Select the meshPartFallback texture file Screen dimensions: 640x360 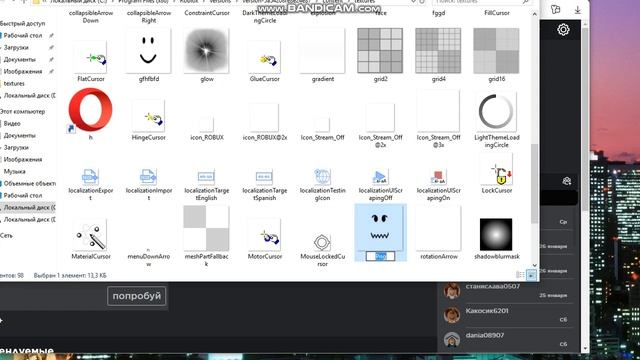207,228
